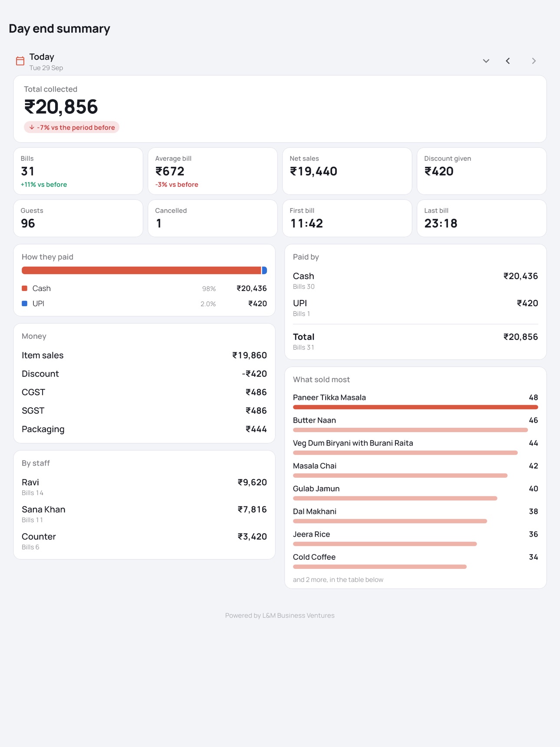Select the Average bill value ₹672
Image resolution: width=560 pixels, height=747 pixels.
[170, 172]
